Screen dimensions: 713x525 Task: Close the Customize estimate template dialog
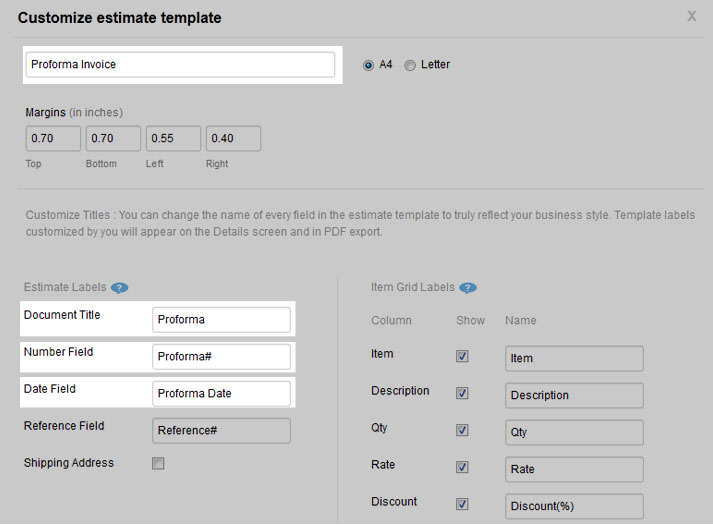point(691,16)
